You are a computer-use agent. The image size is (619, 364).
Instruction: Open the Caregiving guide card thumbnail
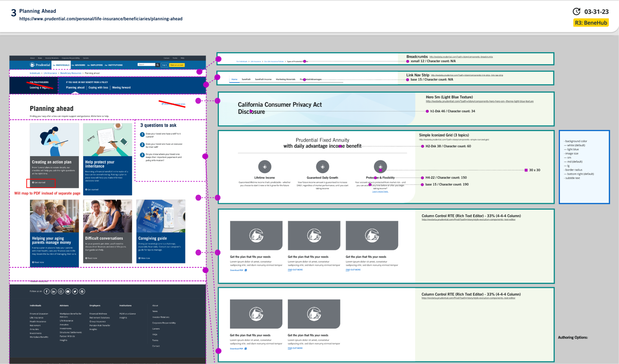point(161,216)
